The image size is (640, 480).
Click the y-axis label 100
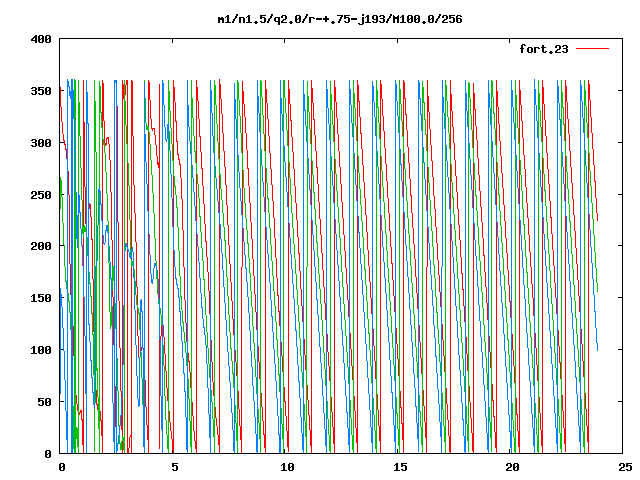(x=41, y=350)
